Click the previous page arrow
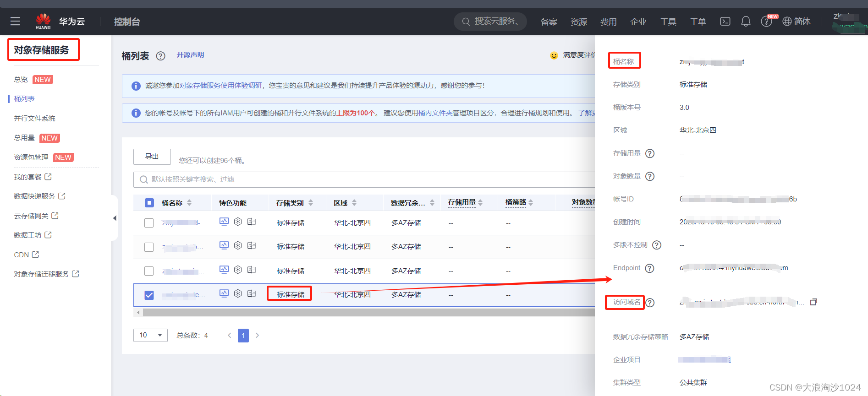Screen dimensions: 868x396 click(x=230, y=336)
